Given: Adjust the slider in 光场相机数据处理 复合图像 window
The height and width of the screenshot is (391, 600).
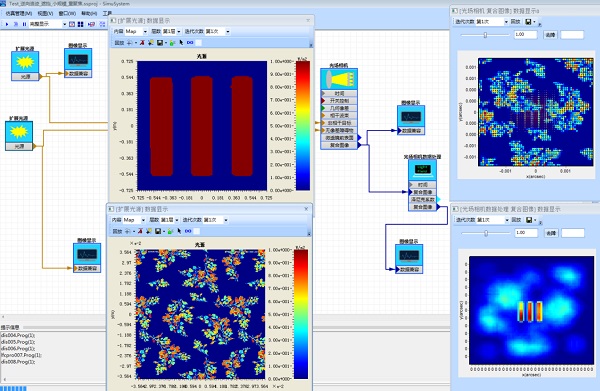Looking at the screenshot, I should (486, 233).
